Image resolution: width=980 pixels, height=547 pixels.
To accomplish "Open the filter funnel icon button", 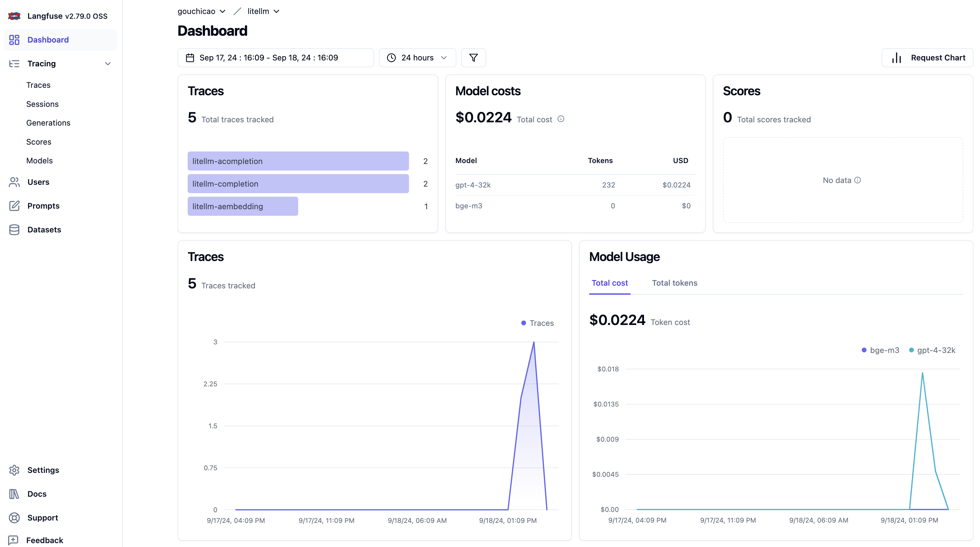I will pyautogui.click(x=473, y=58).
